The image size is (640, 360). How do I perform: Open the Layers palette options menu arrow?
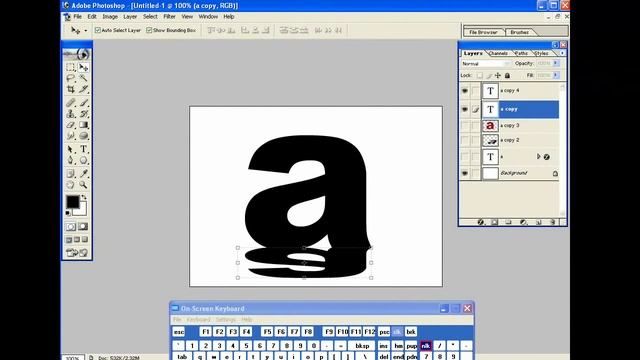coord(562,53)
